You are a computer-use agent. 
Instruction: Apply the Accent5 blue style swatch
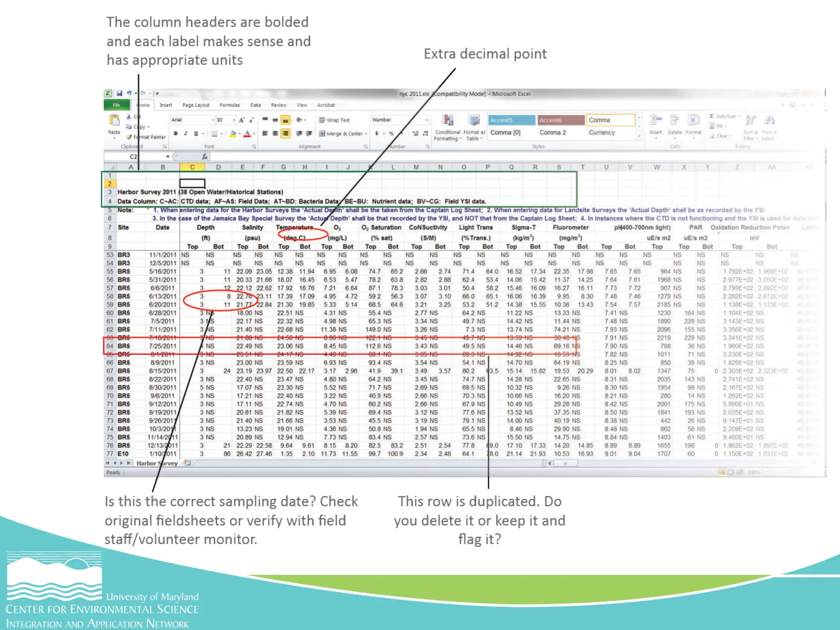511,120
